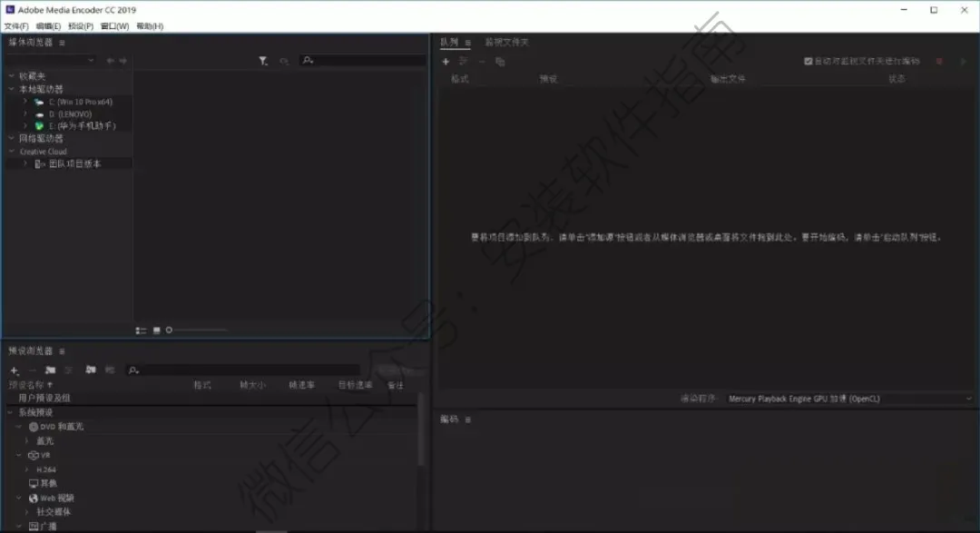
Task: Click the duplicate icon in queue toolbar
Action: 500,62
